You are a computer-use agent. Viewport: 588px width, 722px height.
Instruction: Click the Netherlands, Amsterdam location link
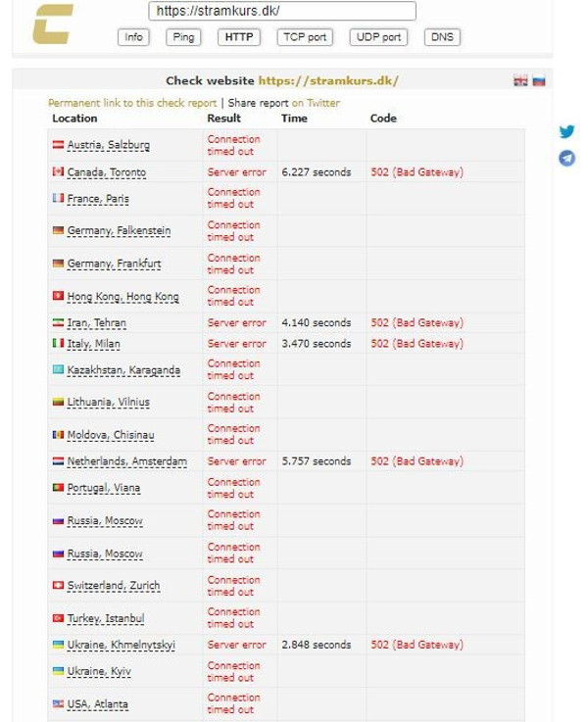click(x=126, y=461)
